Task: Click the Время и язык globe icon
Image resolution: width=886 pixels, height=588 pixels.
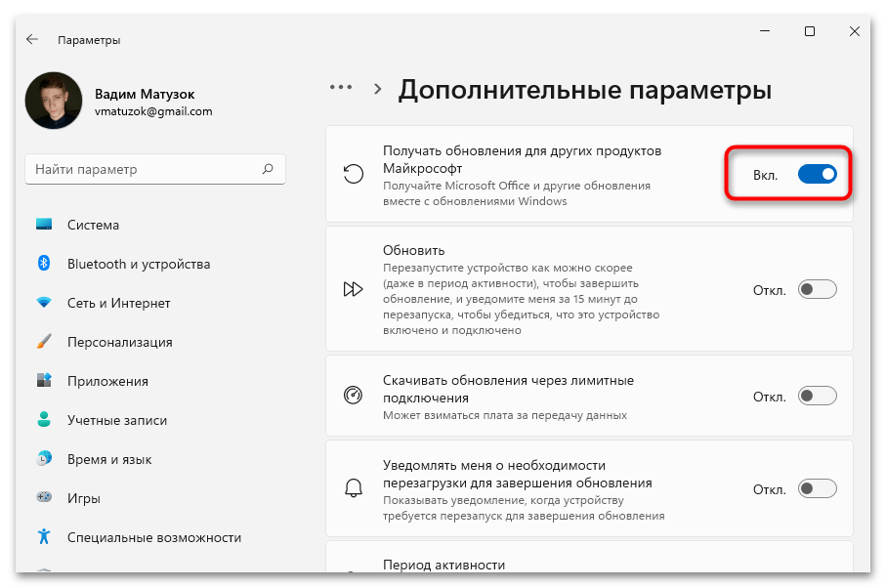Action: [x=44, y=459]
